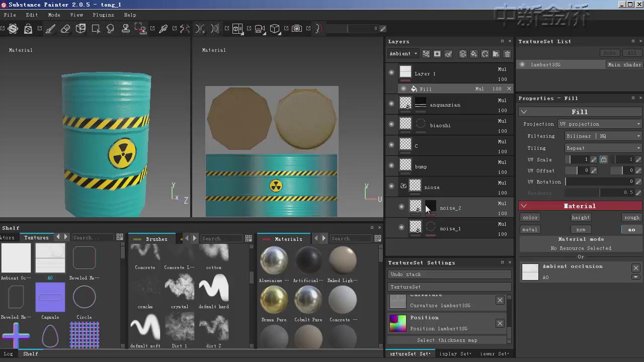
Task: Toggle visibility of noise_1 layer
Action: click(401, 227)
